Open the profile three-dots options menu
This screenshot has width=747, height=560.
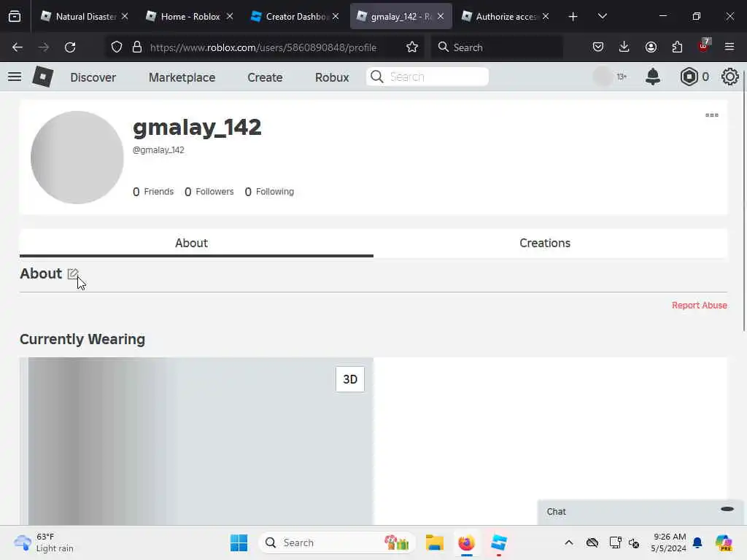[x=712, y=115]
